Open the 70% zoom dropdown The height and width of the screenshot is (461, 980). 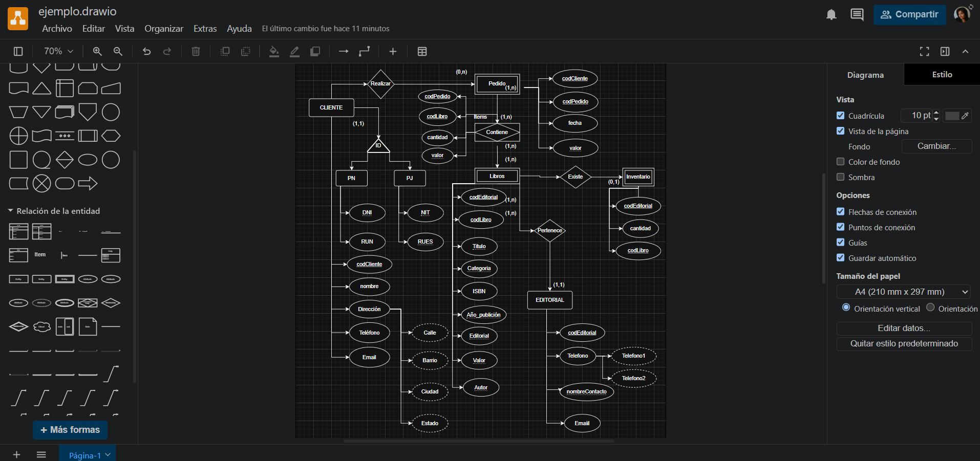[58, 51]
